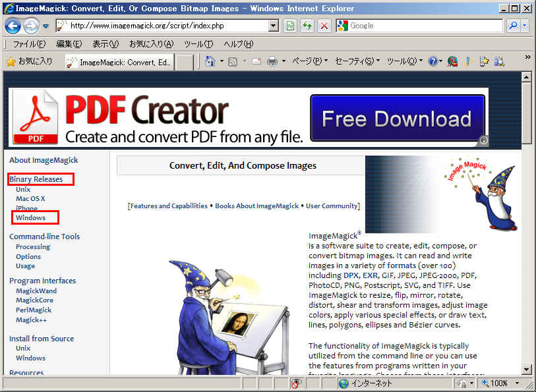Refresh the page with the green arrows
This screenshot has height=392, width=536.
coord(307,26)
